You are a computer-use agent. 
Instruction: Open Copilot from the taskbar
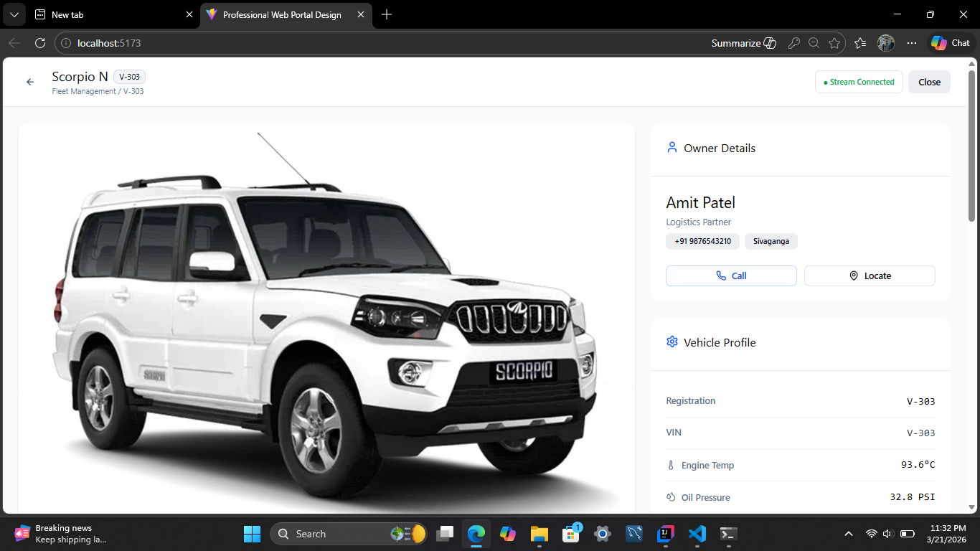point(508,534)
